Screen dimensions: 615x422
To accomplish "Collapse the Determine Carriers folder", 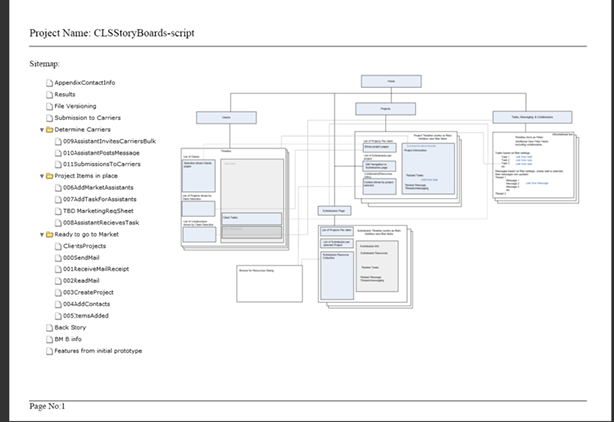I will click(x=41, y=130).
